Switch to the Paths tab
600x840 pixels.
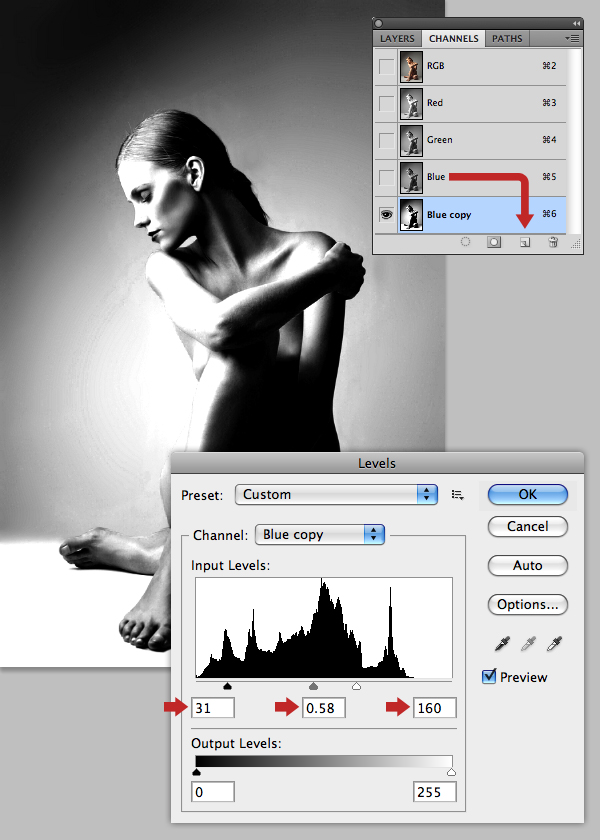pos(507,39)
